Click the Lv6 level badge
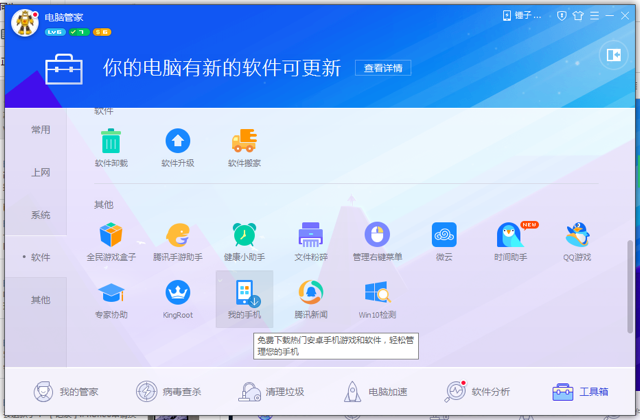640x420 pixels. point(55,32)
